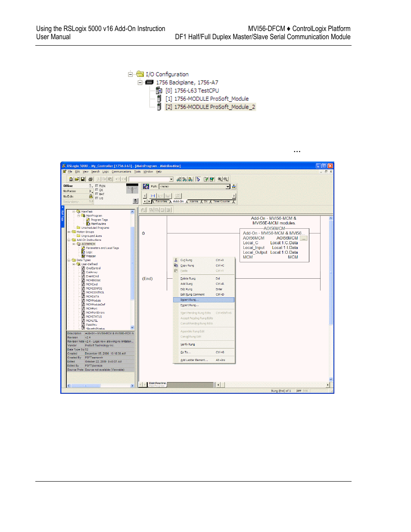Image resolution: width=411 pixels, height=532 pixels.
Task: Collapse the AOI56MCM tree node
Action: point(74,244)
